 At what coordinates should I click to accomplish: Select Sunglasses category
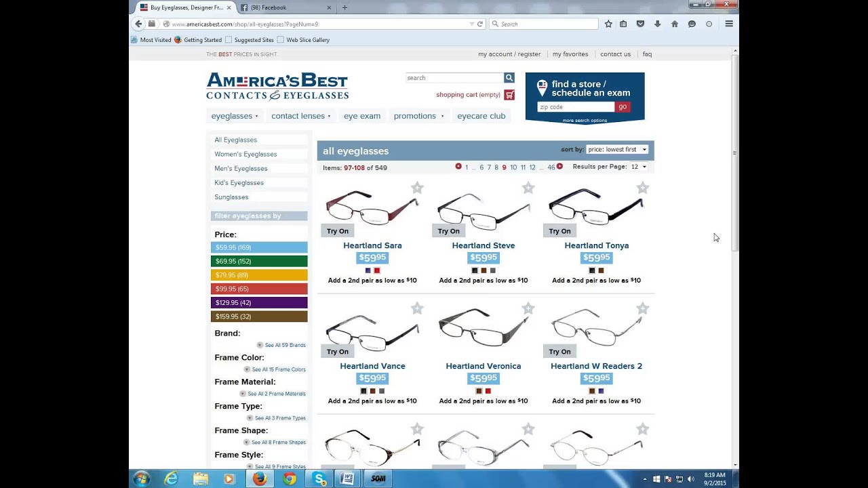pos(231,197)
